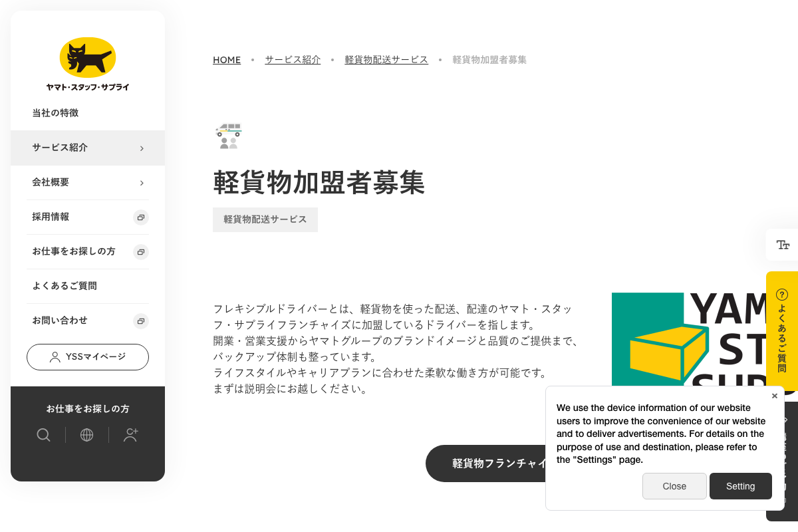
Task: Open the お問い合わせ menu item
Action: 88,321
